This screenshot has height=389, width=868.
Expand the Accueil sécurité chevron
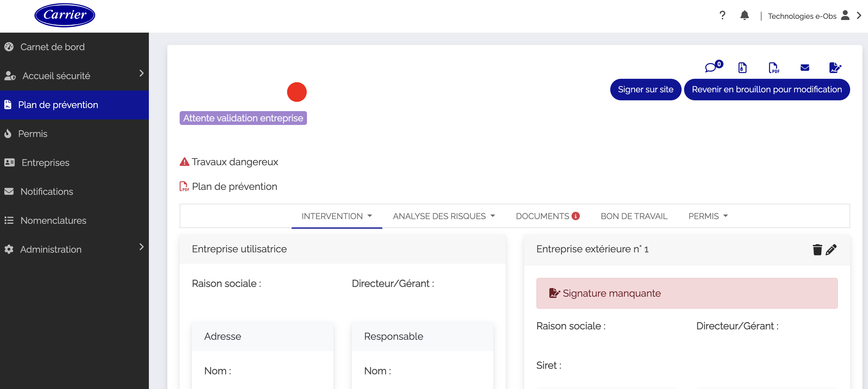pyautogui.click(x=141, y=73)
